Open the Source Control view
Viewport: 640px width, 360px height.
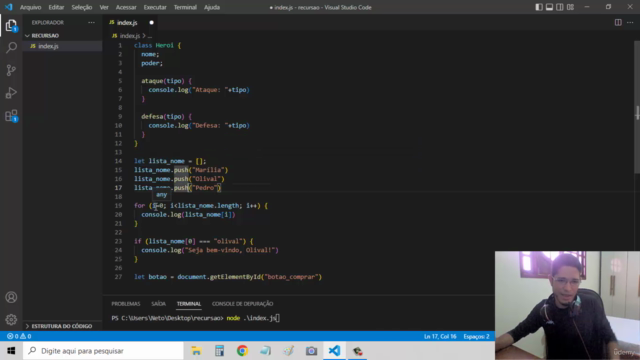pyautogui.click(x=11, y=70)
